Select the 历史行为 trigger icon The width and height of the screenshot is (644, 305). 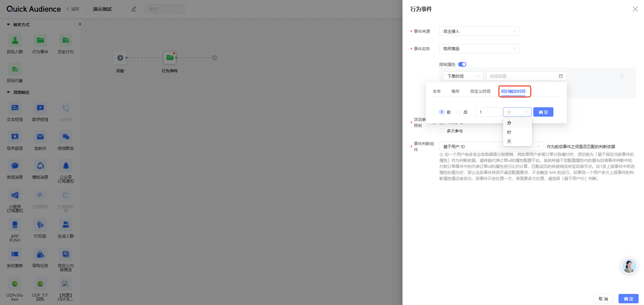pyautogui.click(x=66, y=41)
